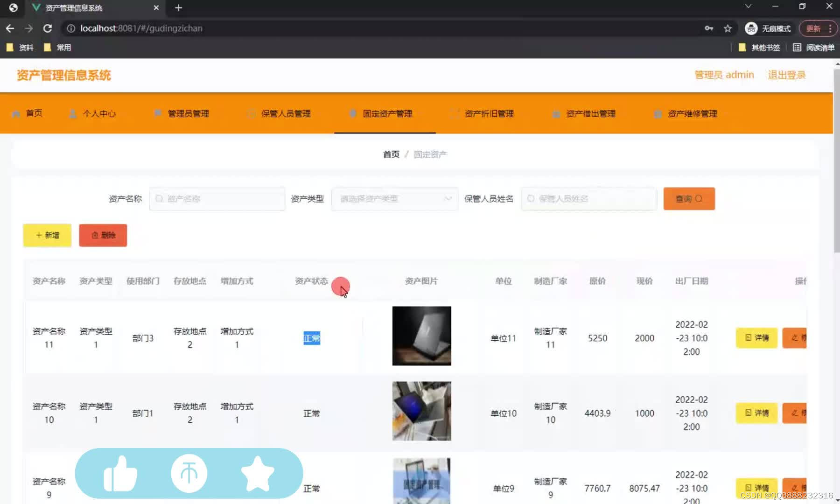
Task: Open 保管人员管理 menu item
Action: [280, 113]
